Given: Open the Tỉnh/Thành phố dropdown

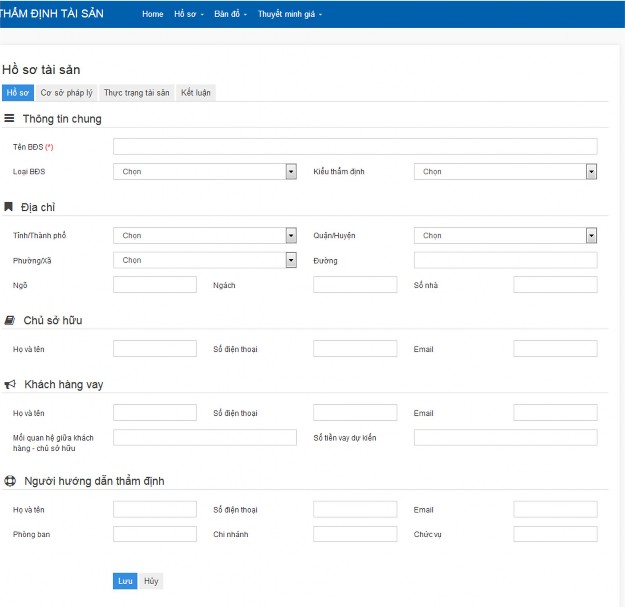Looking at the screenshot, I should (x=205, y=236).
